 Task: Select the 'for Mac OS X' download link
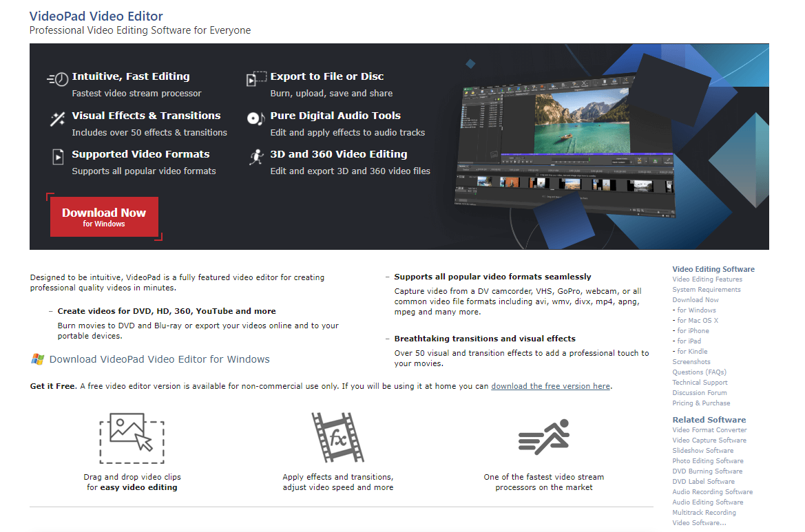(x=698, y=320)
